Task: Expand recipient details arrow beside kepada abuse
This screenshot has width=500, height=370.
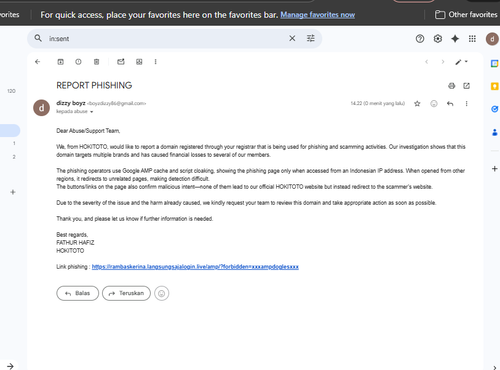Action: (92, 112)
